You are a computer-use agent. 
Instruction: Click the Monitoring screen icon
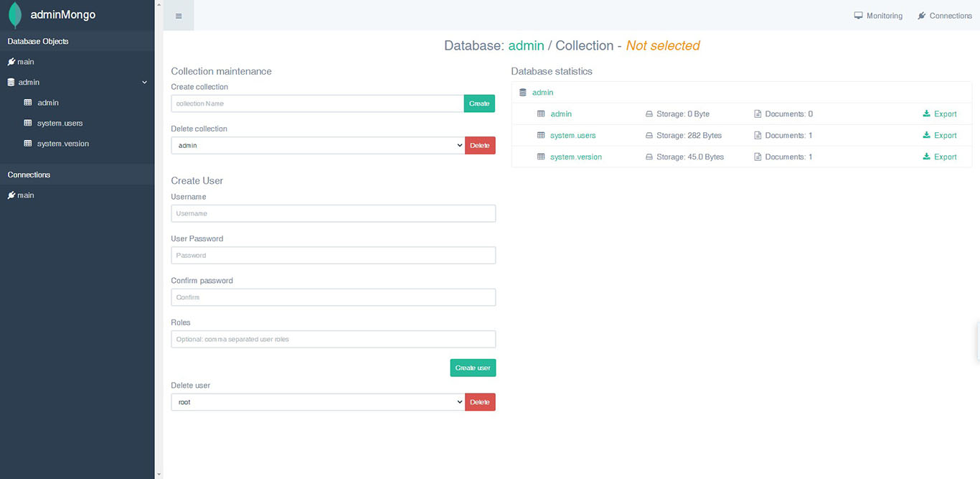(x=858, y=16)
